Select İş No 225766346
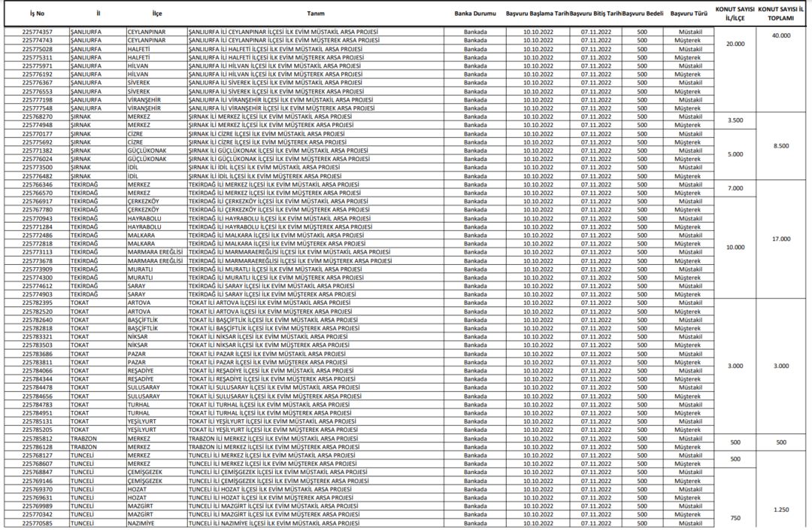This screenshot has height=532, width=812. (38, 184)
